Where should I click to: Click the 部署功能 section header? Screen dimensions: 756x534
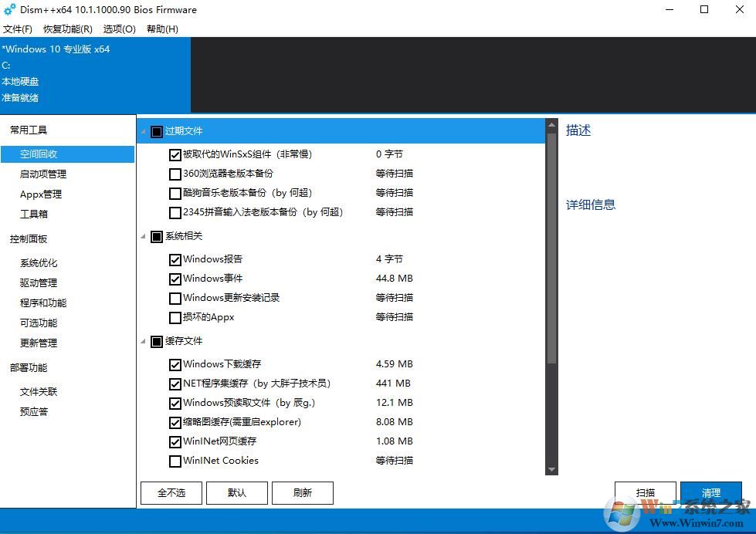(x=29, y=368)
